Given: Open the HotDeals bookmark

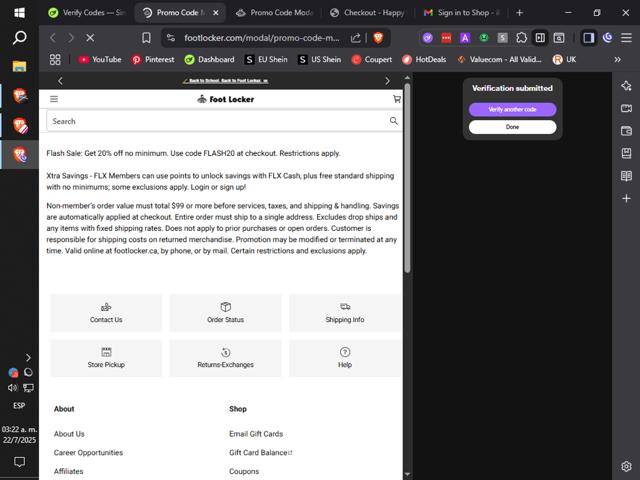Looking at the screenshot, I should [424, 60].
